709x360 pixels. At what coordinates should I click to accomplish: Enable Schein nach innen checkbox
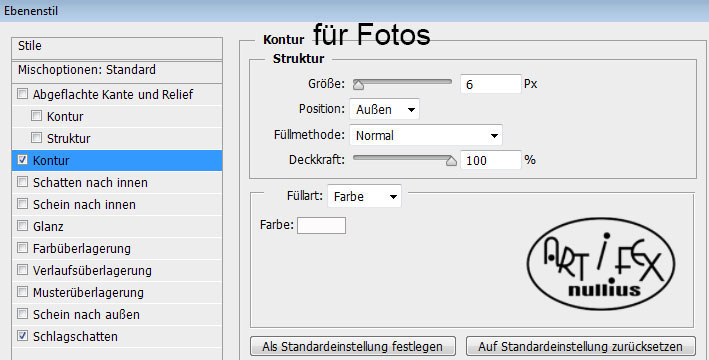point(22,204)
